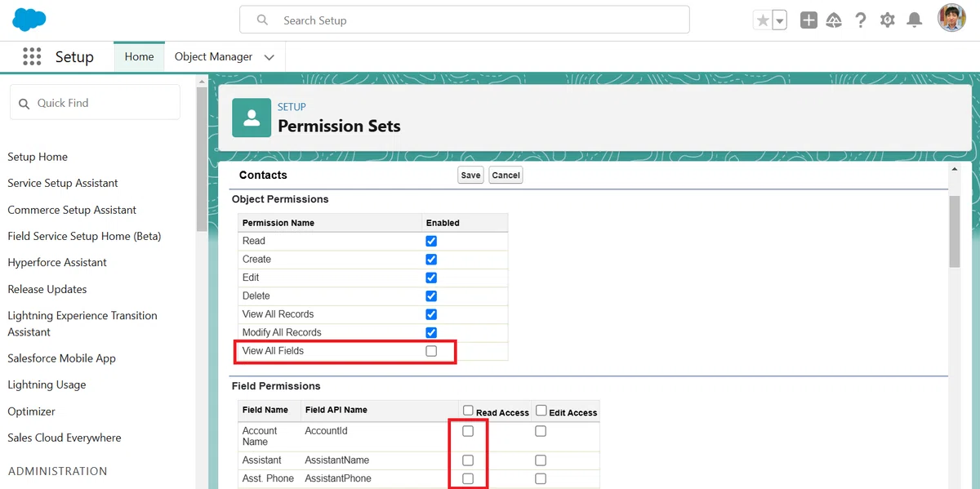The width and height of the screenshot is (980, 489).
Task: Open the user profile avatar
Action: pyautogui.click(x=952, y=19)
